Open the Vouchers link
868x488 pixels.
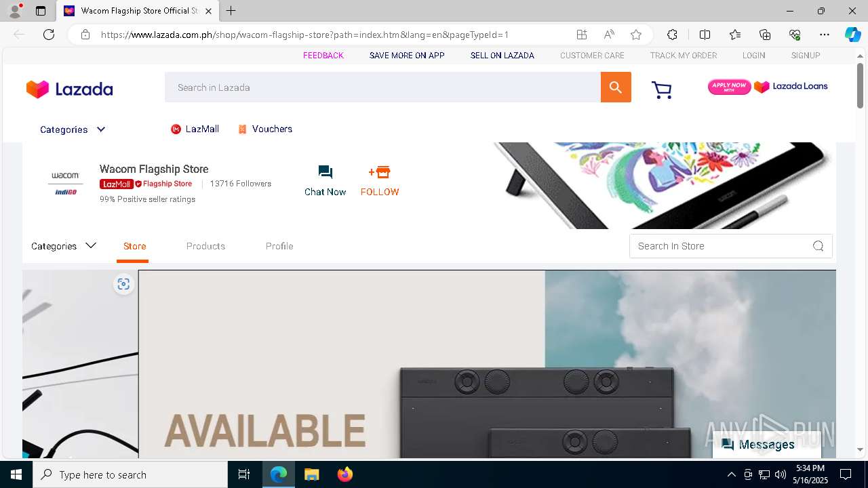click(x=264, y=129)
